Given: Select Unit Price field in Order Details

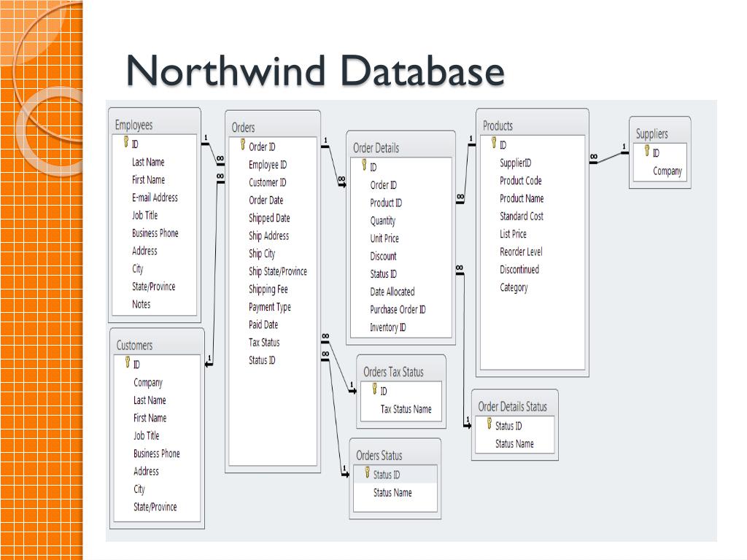Looking at the screenshot, I should tap(384, 238).
